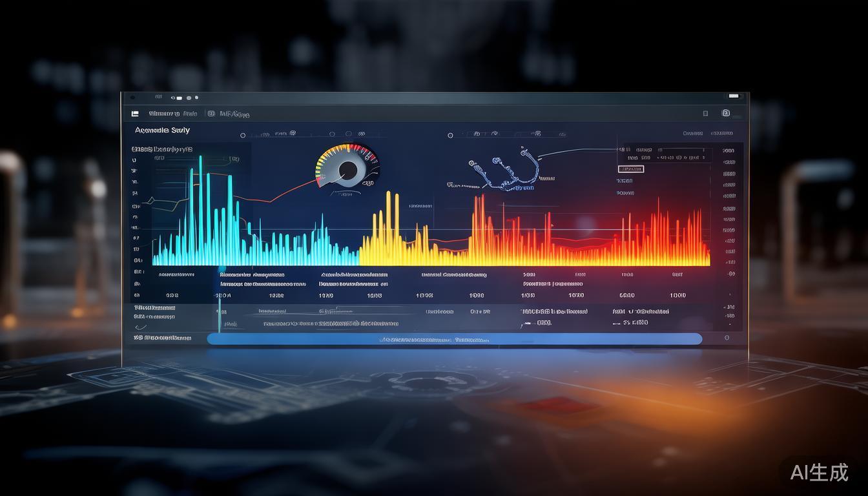Click the white outlined box in the legend
Viewport: 868px width, 496px height.
630,169
